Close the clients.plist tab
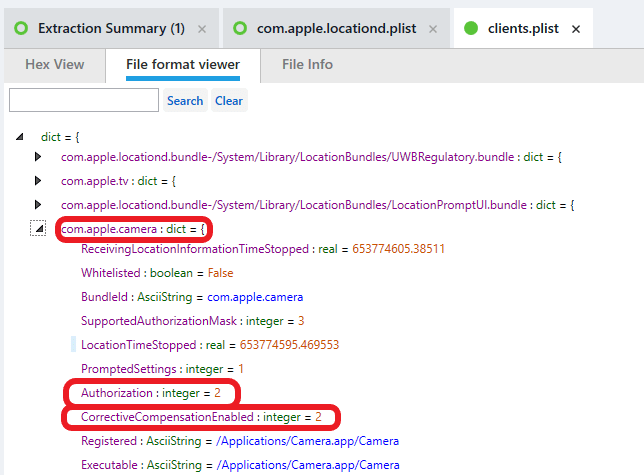Viewport: 644px width, 475px height. (x=575, y=29)
